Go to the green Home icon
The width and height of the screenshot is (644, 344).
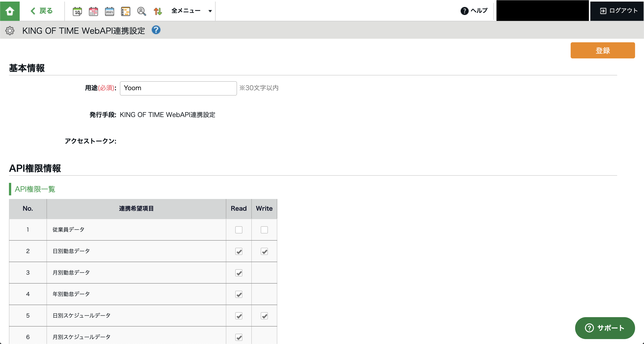pyautogui.click(x=10, y=11)
